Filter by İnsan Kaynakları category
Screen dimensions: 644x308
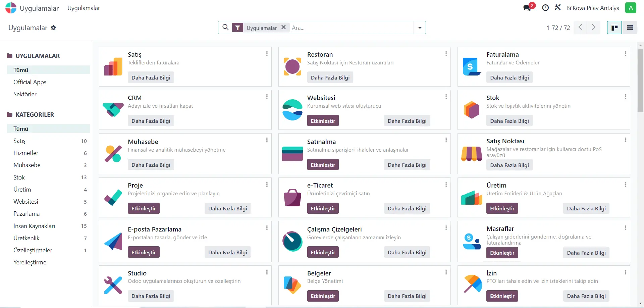pyautogui.click(x=34, y=226)
